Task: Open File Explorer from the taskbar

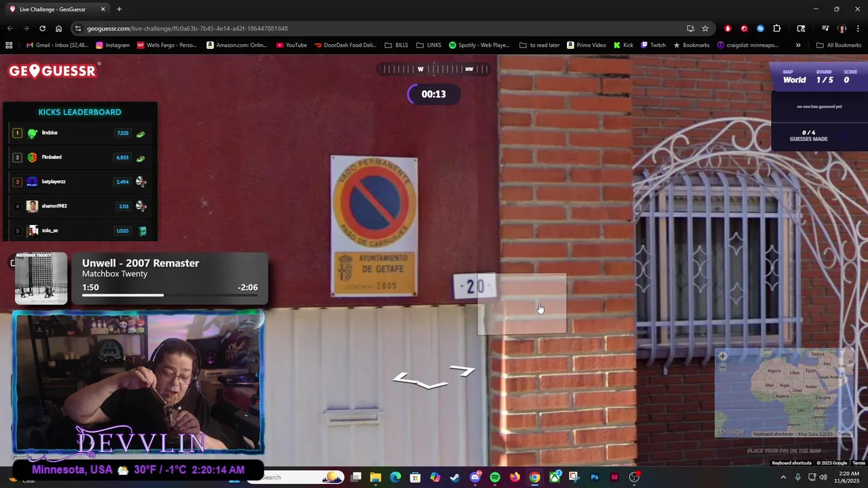Action: pyautogui.click(x=376, y=477)
